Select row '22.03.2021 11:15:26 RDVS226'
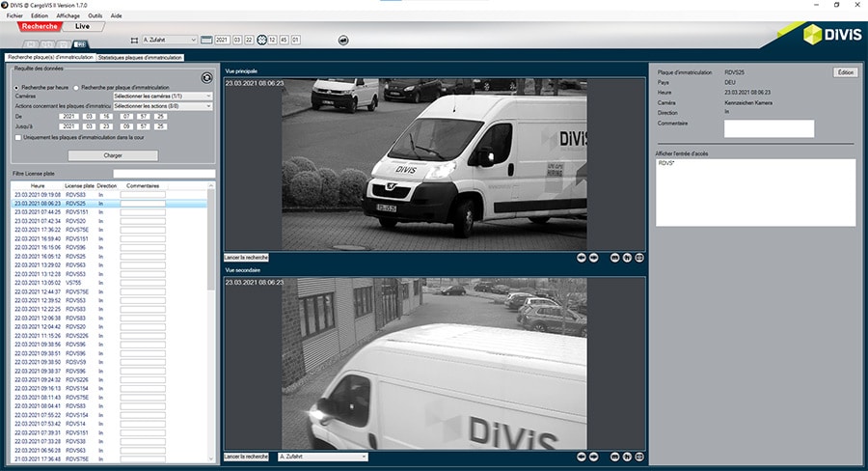Screen dimensions: 868x471 coord(110,336)
